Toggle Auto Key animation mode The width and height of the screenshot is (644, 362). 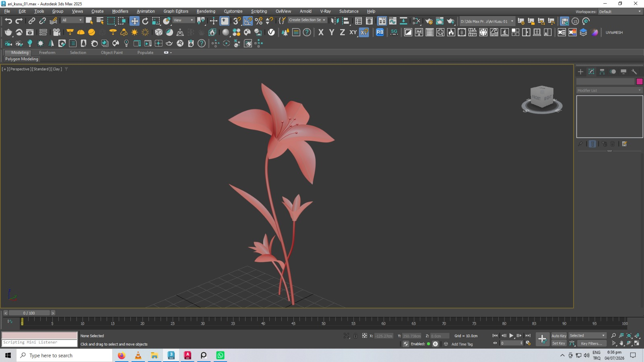[559, 336]
